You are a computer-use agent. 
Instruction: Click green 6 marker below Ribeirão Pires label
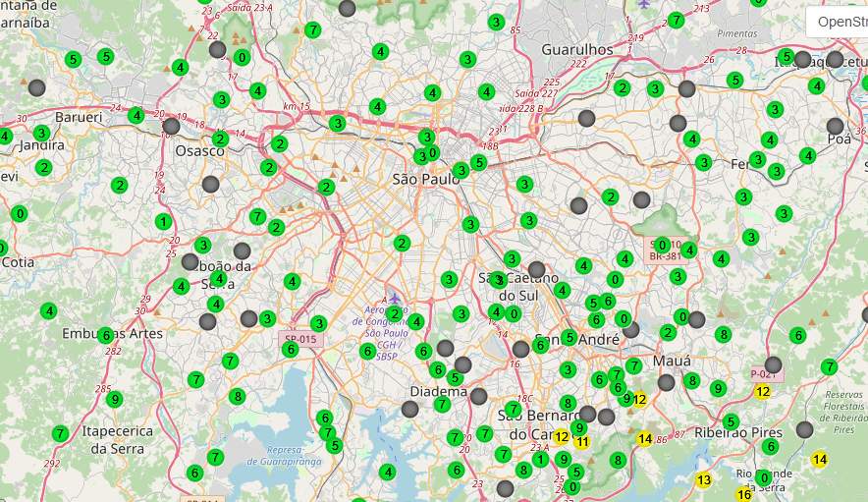tap(771, 447)
